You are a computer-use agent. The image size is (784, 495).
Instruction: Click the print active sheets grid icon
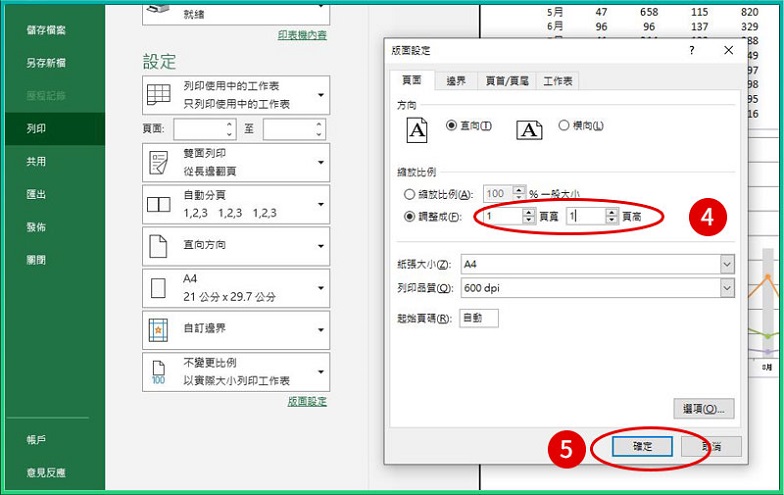click(x=158, y=94)
